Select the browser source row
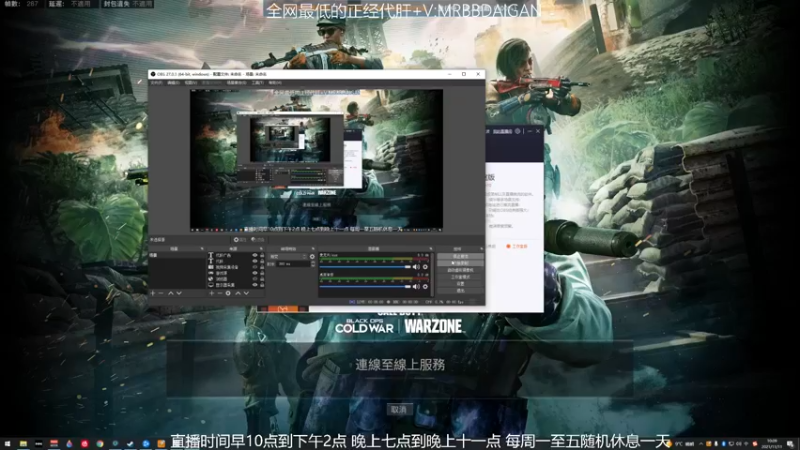The image size is (800, 450). [236, 279]
